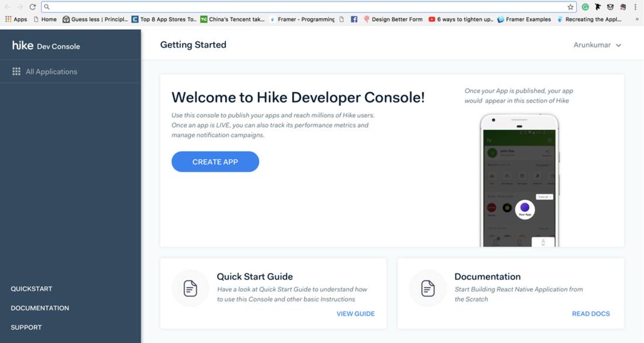Screen dimensions: 644x343
Task: Click the browser forward arrow
Action: [20, 7]
